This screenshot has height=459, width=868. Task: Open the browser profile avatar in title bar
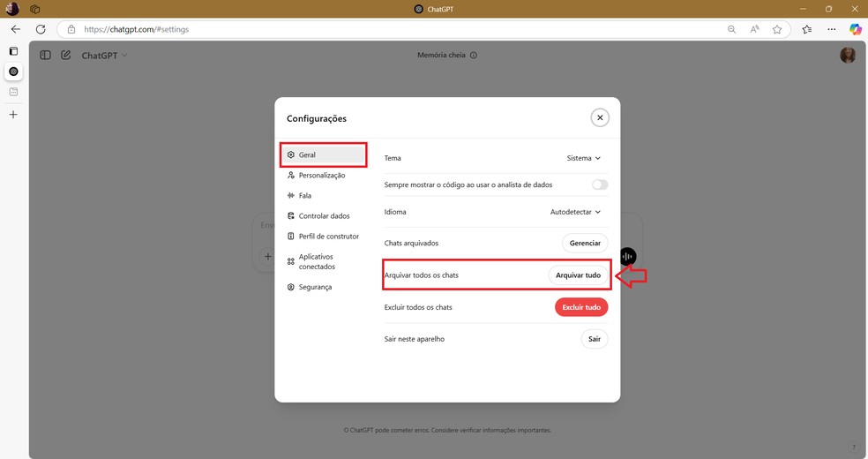(x=12, y=9)
